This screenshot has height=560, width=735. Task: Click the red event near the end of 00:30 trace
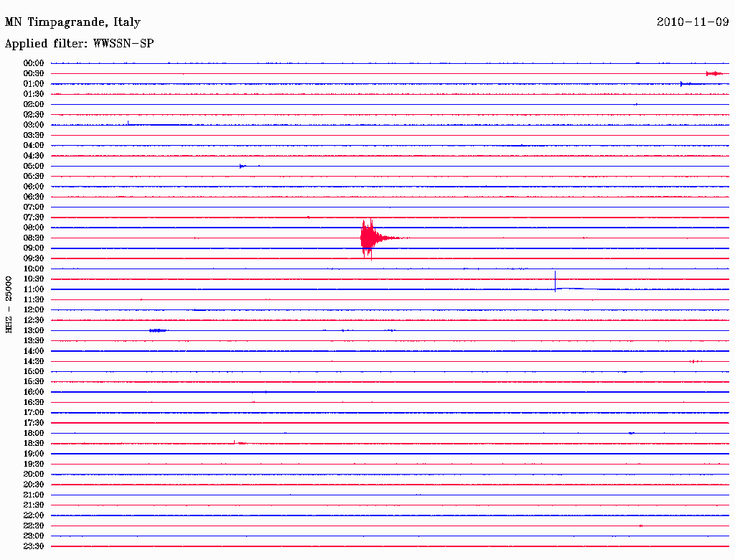tap(714, 74)
